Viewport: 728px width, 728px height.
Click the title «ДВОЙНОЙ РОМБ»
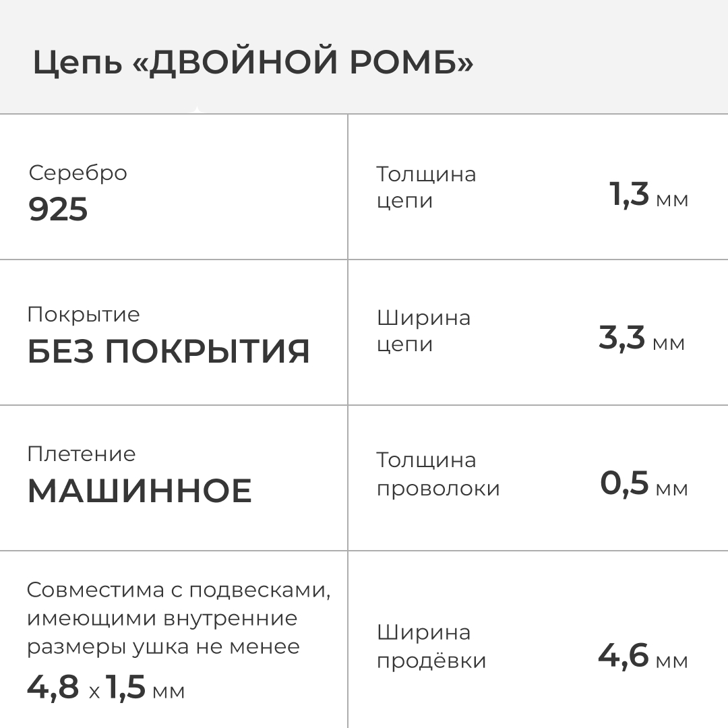[309, 63]
